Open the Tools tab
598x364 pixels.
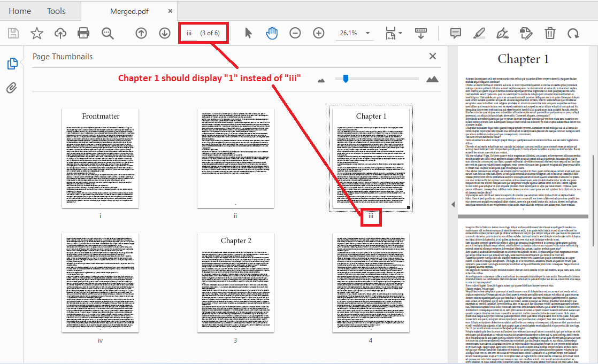pyautogui.click(x=56, y=10)
